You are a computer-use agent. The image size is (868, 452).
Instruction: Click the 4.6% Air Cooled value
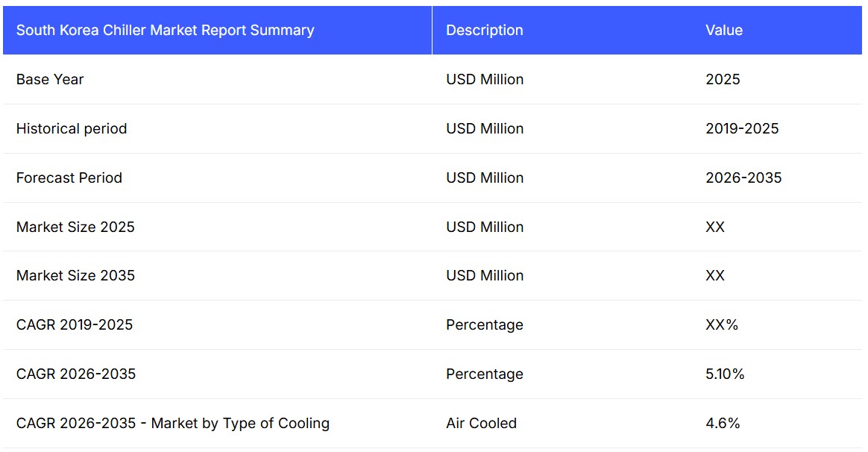pyautogui.click(x=723, y=424)
